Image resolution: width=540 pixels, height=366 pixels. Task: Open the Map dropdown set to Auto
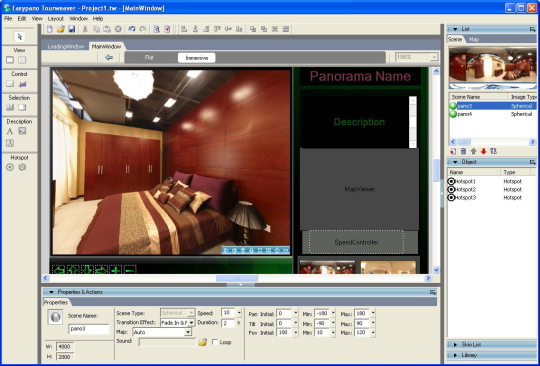tap(188, 332)
